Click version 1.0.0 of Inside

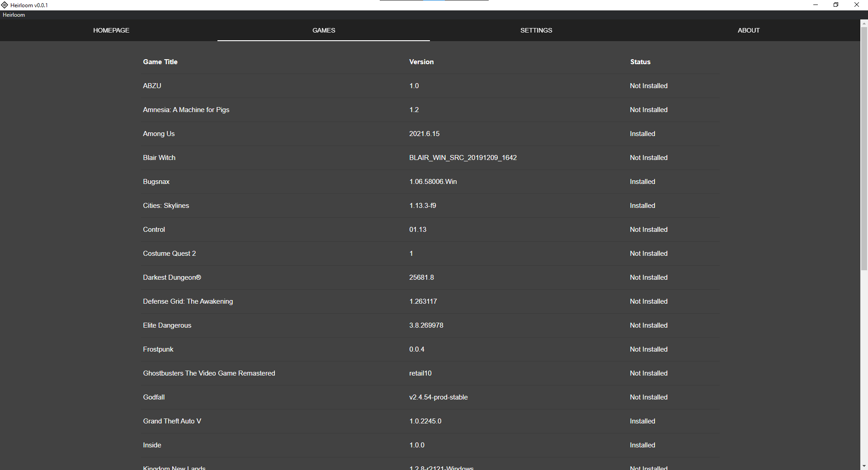417,445
